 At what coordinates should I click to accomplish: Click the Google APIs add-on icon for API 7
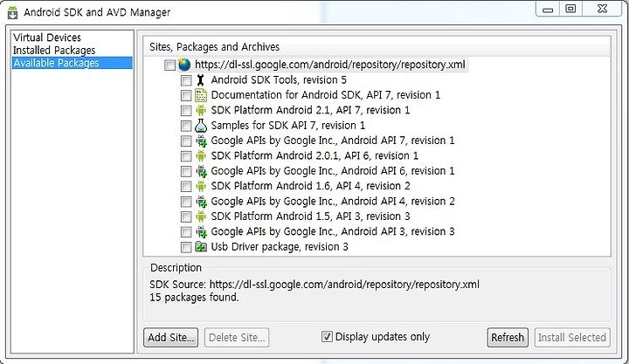pyautogui.click(x=201, y=141)
